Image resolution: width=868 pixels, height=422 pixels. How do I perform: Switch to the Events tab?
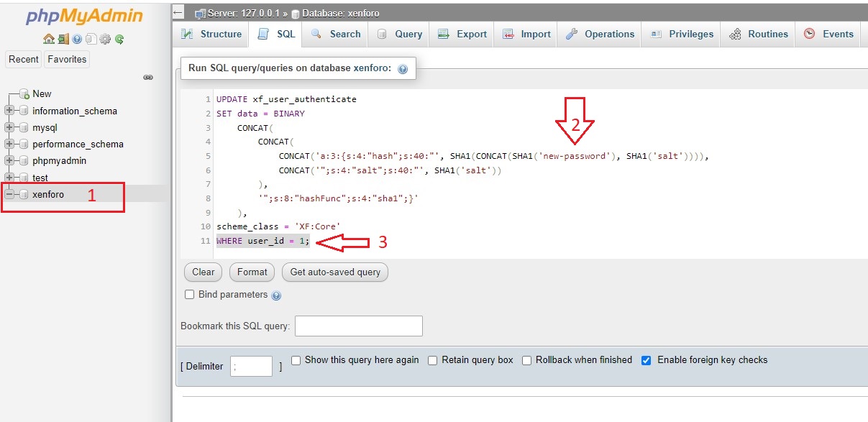(x=828, y=34)
